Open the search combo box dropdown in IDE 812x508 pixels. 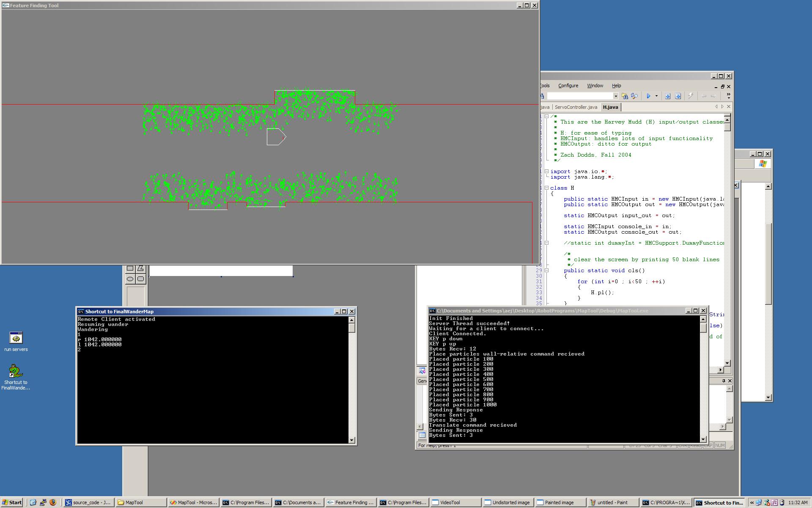616,96
